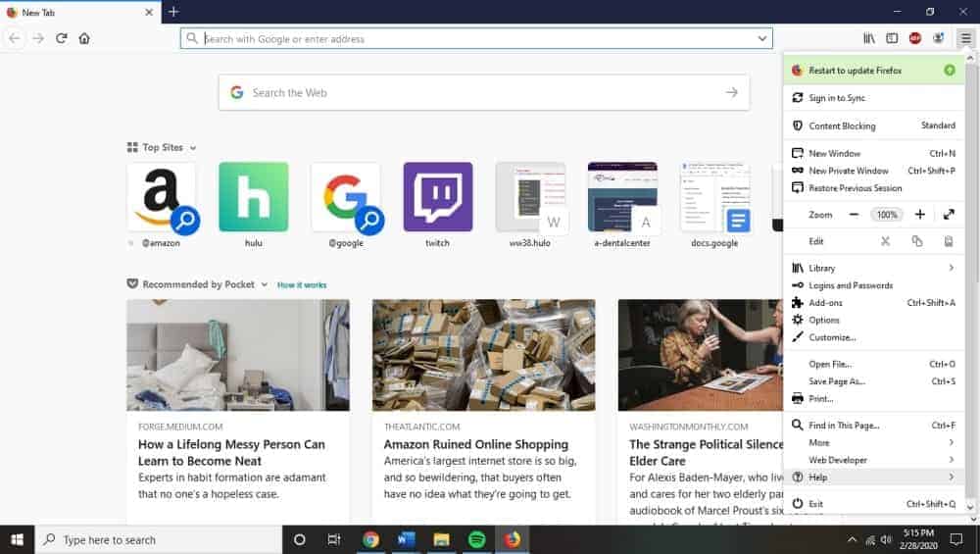This screenshot has height=554, width=980.
Task: Select Sign in to Sync
Action: coord(874,98)
